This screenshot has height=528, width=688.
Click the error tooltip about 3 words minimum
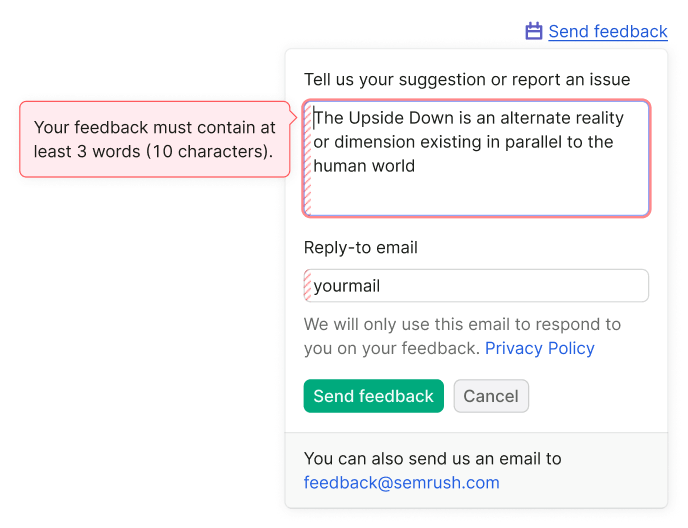click(x=154, y=139)
